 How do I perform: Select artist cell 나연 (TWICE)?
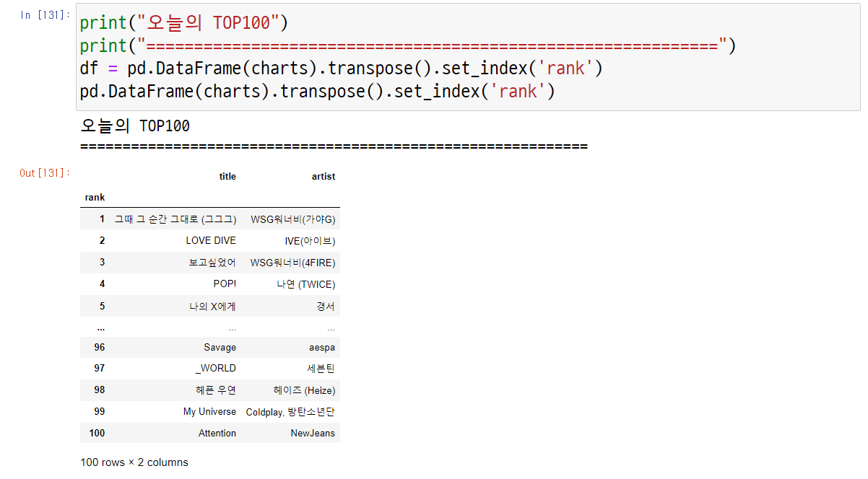[x=306, y=284]
